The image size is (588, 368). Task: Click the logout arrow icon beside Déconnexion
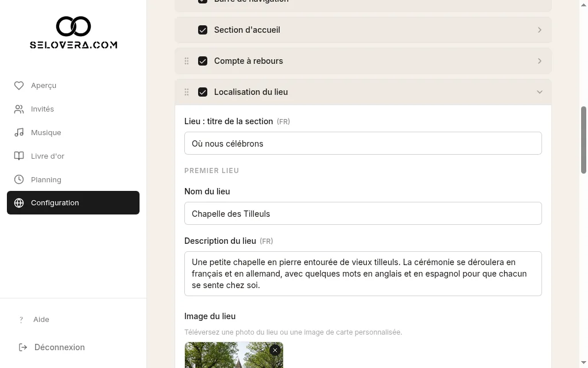[23, 347]
